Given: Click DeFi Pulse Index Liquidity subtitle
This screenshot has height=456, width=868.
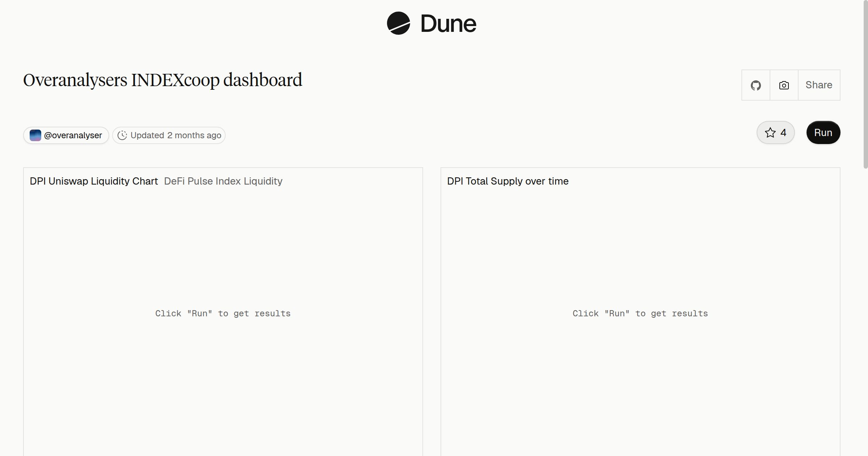Looking at the screenshot, I should (223, 181).
